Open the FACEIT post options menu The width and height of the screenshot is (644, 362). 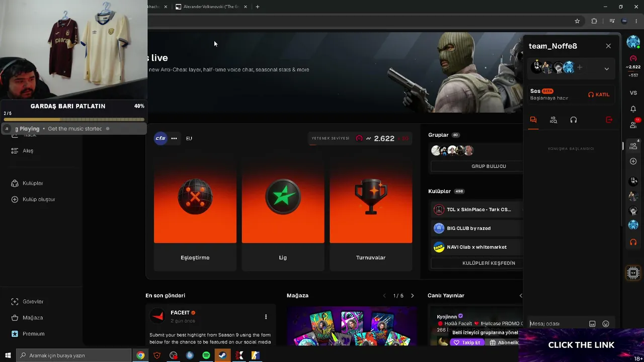coord(266,317)
